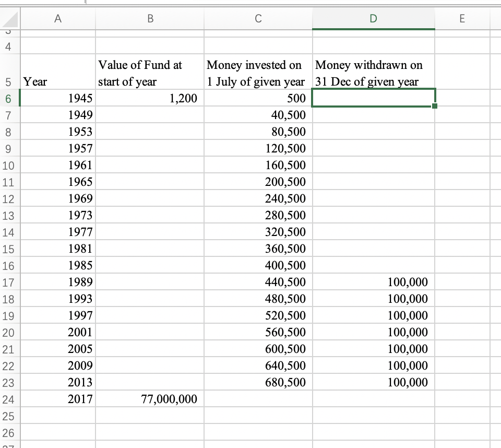This screenshot has width=501, height=448.
Task: Select the cell containing 1973
Action: 58,215
